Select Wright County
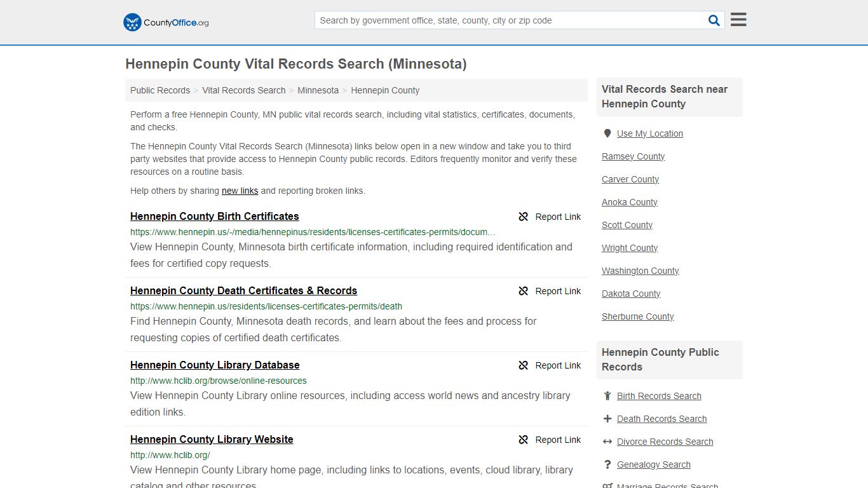 point(630,248)
